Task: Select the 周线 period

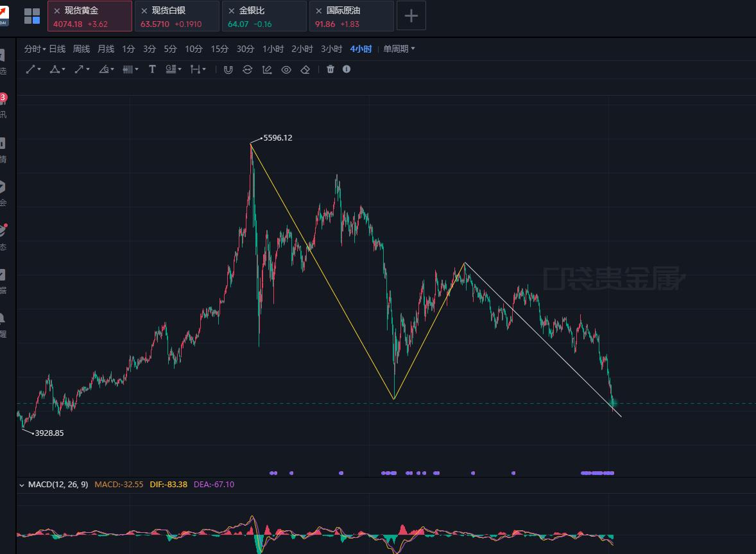Action: point(81,49)
